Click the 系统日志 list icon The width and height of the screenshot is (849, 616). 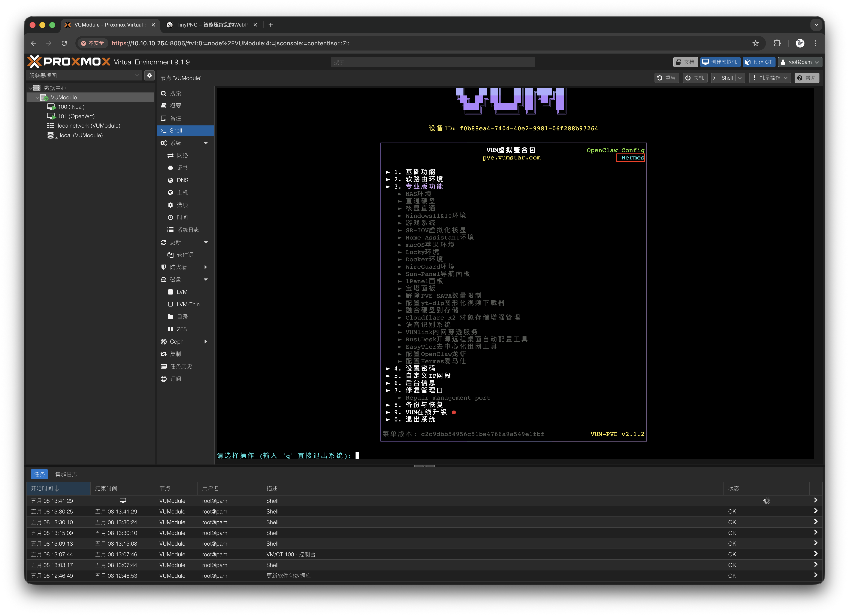coord(170,230)
